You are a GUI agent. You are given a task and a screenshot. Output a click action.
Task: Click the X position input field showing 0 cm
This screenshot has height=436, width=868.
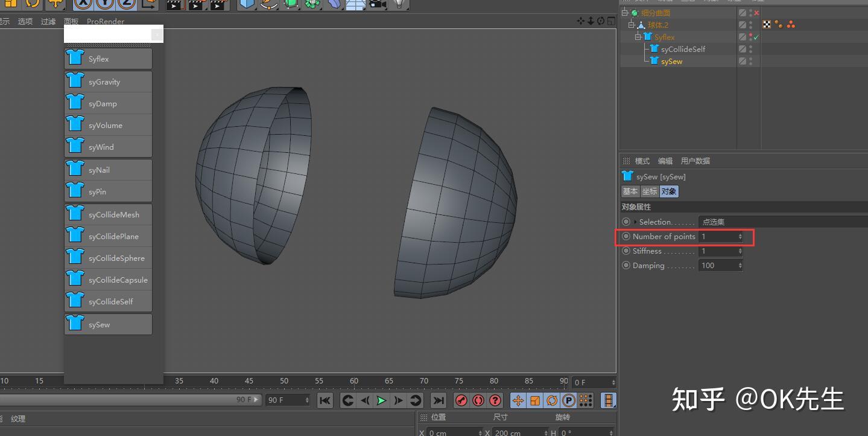click(449, 432)
